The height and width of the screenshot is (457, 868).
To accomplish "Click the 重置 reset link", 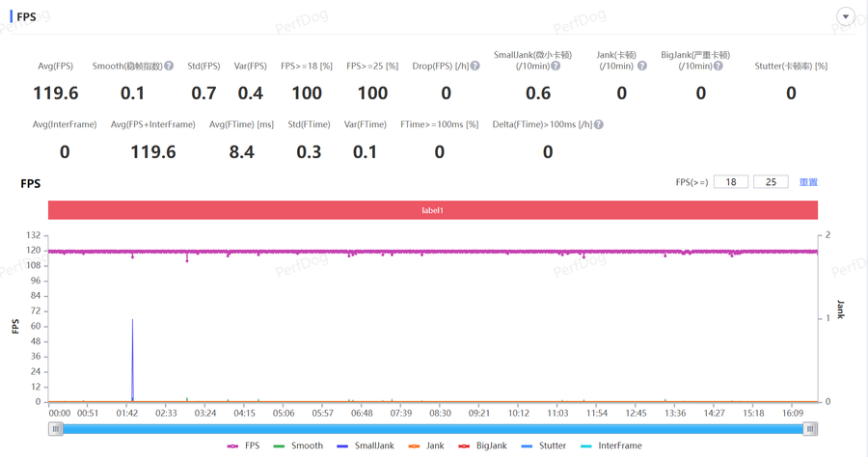I will click(x=808, y=182).
